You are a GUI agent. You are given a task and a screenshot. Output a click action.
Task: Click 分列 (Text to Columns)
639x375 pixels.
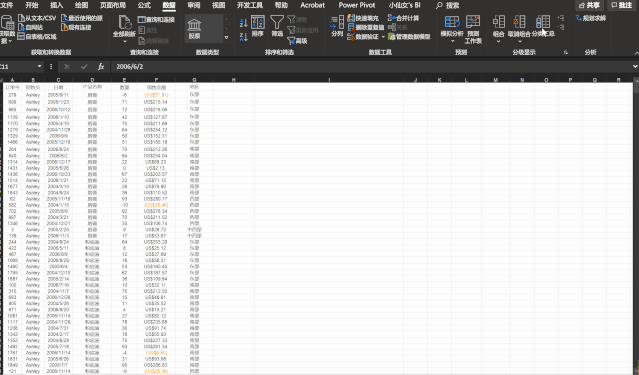337,26
